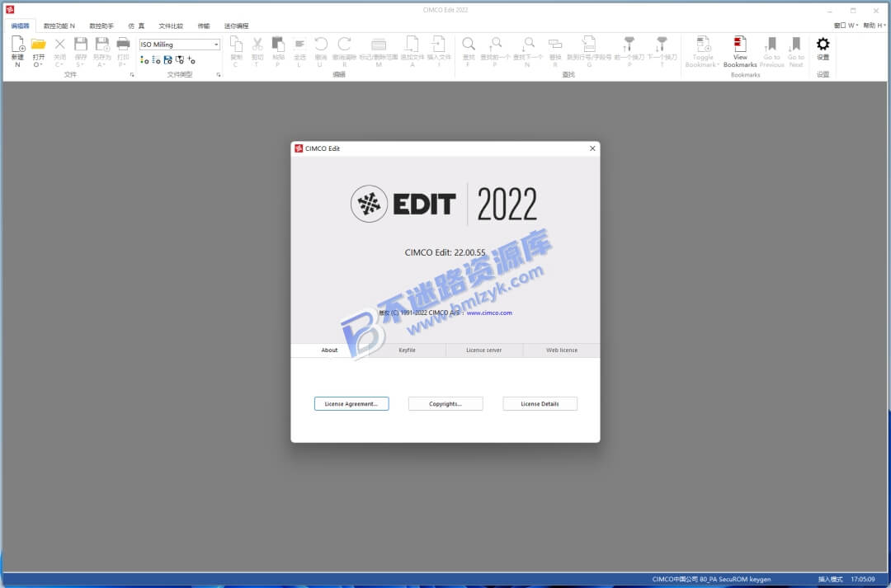Close the CIMCO Edit about dialog
The width and height of the screenshot is (891, 588).
pyautogui.click(x=592, y=148)
